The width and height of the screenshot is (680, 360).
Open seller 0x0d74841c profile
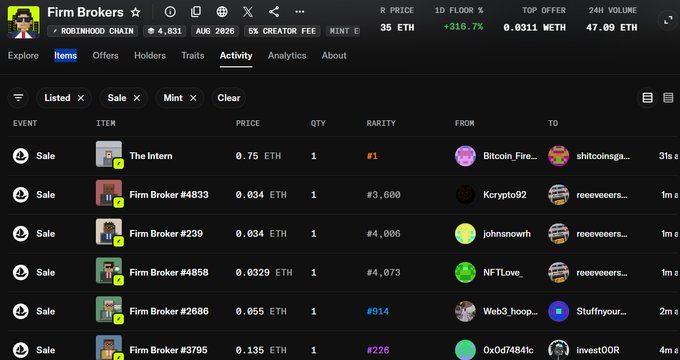coord(508,350)
